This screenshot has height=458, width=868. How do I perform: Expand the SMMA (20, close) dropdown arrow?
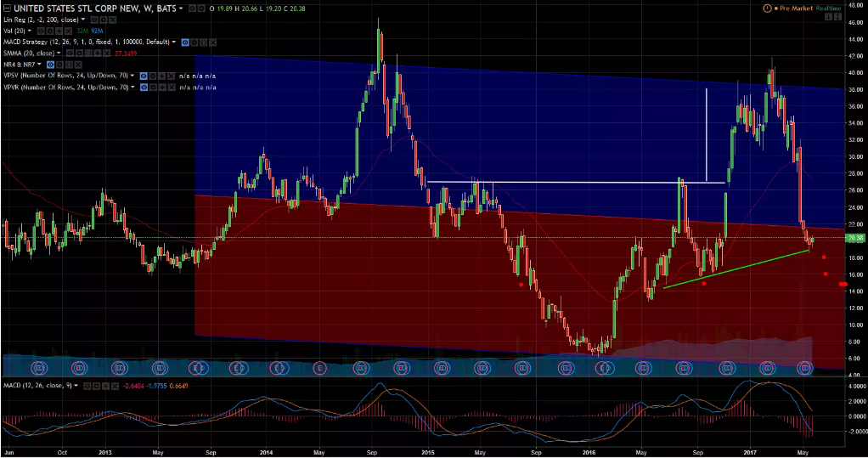click(59, 54)
